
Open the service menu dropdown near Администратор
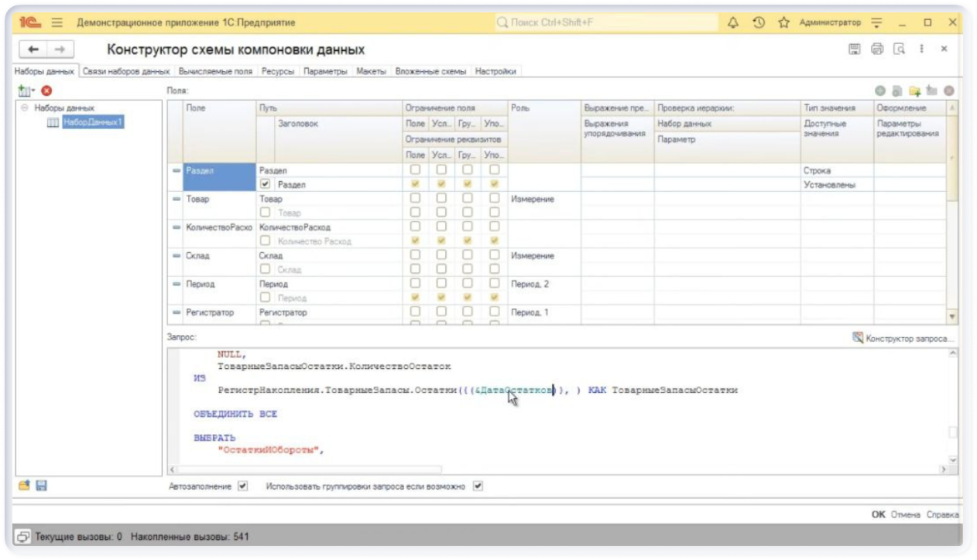(x=877, y=23)
